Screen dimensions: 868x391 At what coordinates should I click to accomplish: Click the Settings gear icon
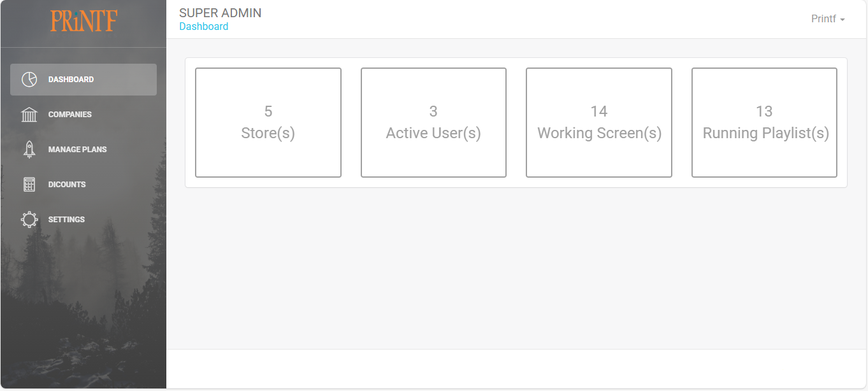(29, 220)
